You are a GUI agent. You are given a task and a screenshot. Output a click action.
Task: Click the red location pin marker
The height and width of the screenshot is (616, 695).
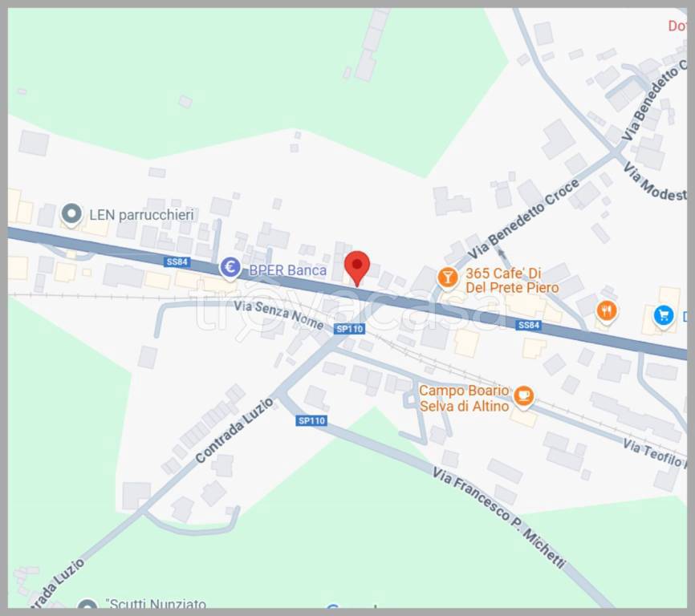click(x=357, y=268)
